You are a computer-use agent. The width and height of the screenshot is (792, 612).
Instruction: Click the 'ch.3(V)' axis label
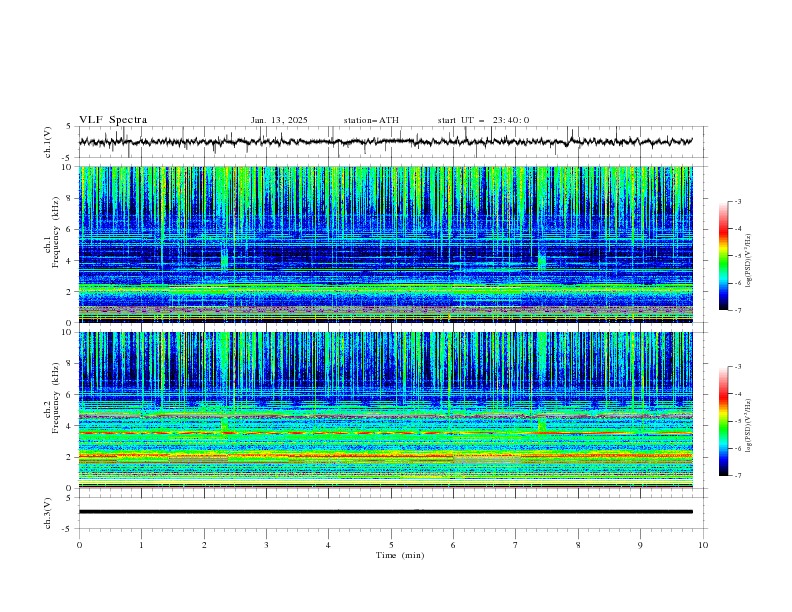[48, 513]
